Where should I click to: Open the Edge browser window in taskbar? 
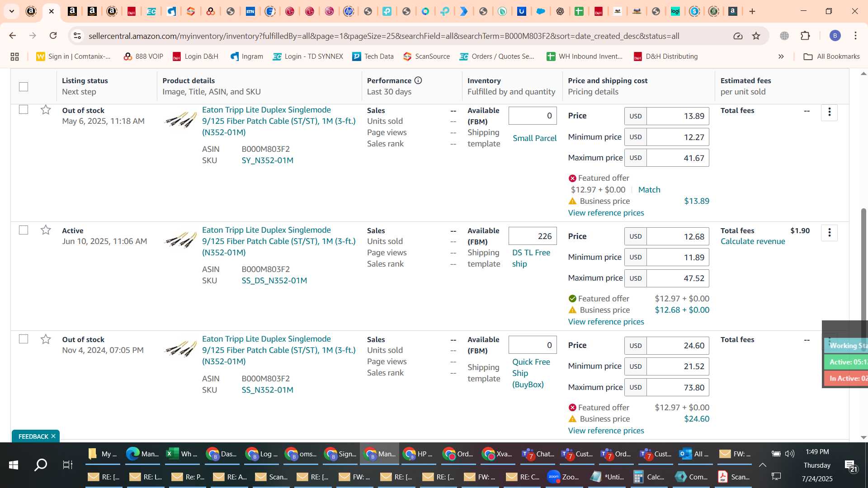(142, 454)
